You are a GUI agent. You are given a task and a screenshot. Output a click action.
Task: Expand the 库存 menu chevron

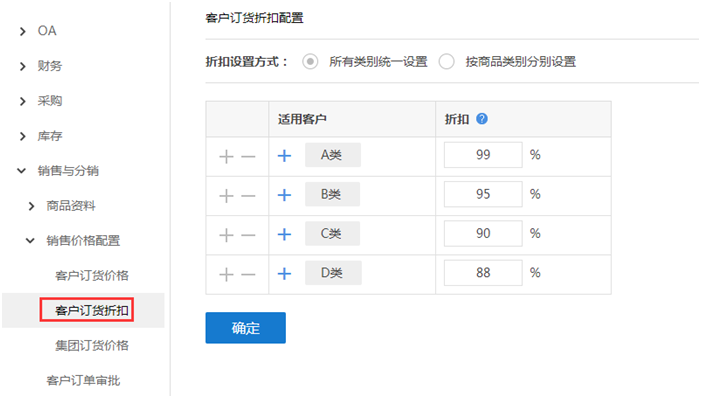[22, 136]
